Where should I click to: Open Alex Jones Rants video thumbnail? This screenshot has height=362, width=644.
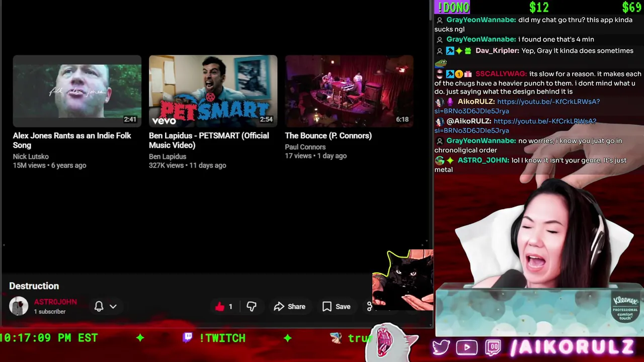click(x=77, y=91)
